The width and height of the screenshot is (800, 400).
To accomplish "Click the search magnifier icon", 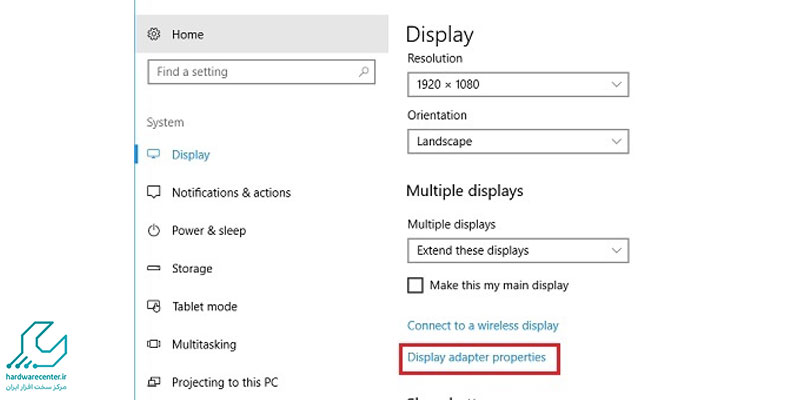I will pyautogui.click(x=364, y=72).
